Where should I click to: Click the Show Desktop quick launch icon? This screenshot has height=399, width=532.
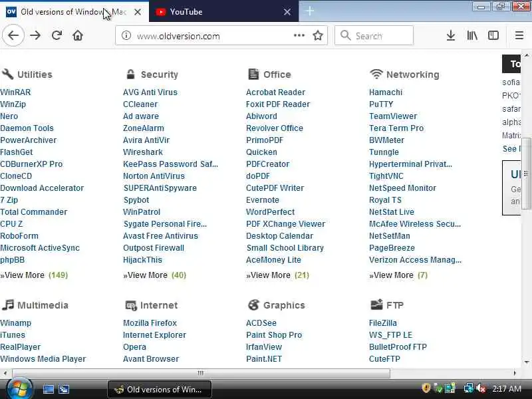point(48,389)
